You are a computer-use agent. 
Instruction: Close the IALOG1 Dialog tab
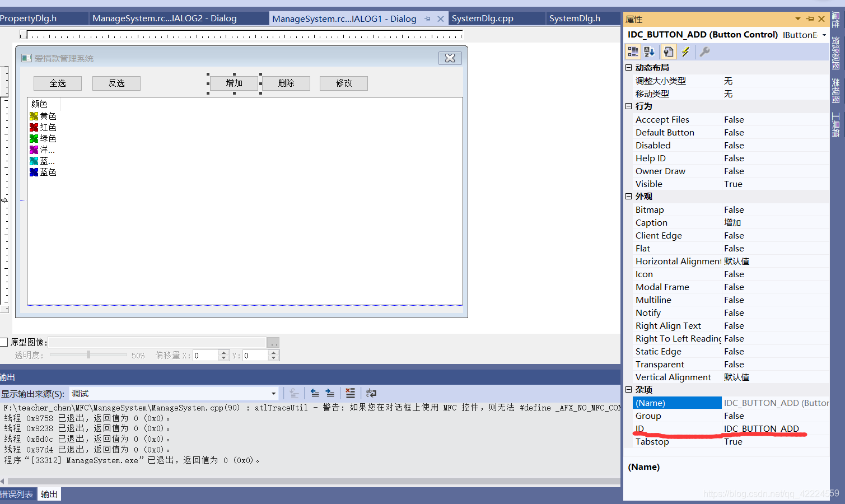tap(441, 18)
